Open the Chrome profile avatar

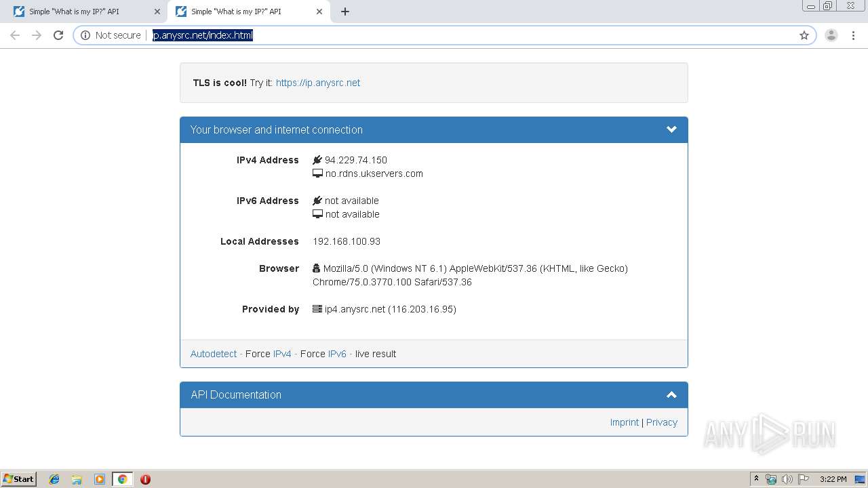pyautogui.click(x=831, y=35)
